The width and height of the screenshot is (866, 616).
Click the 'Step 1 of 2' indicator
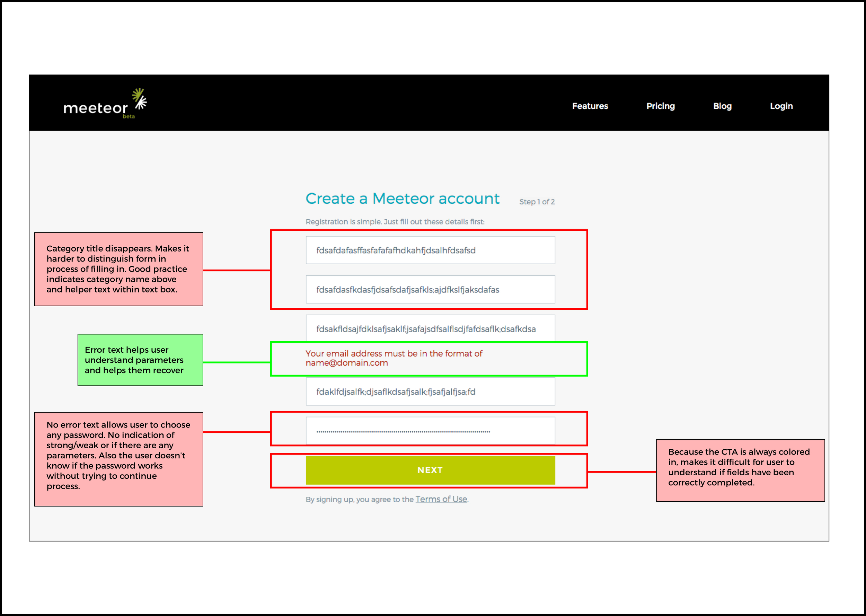(x=537, y=202)
